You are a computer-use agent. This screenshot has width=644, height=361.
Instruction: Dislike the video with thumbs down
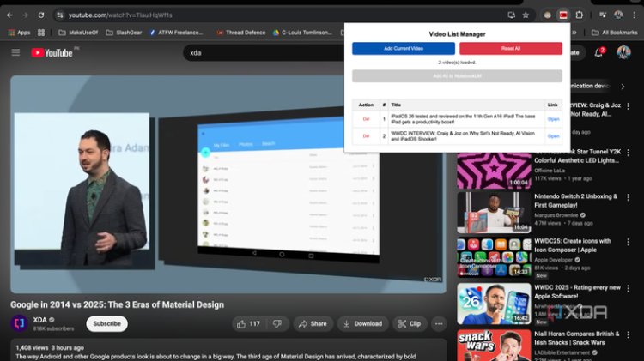[x=277, y=323]
